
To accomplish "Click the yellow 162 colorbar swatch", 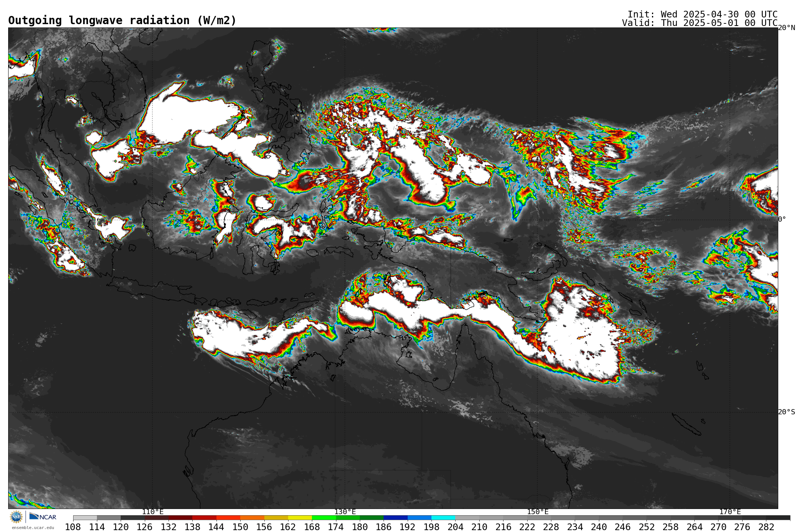I will 300,518.
